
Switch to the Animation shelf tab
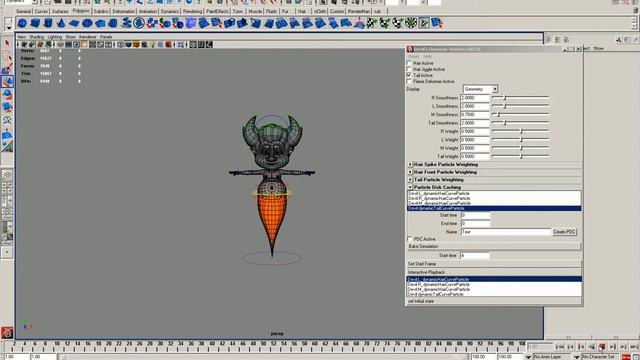tap(147, 11)
